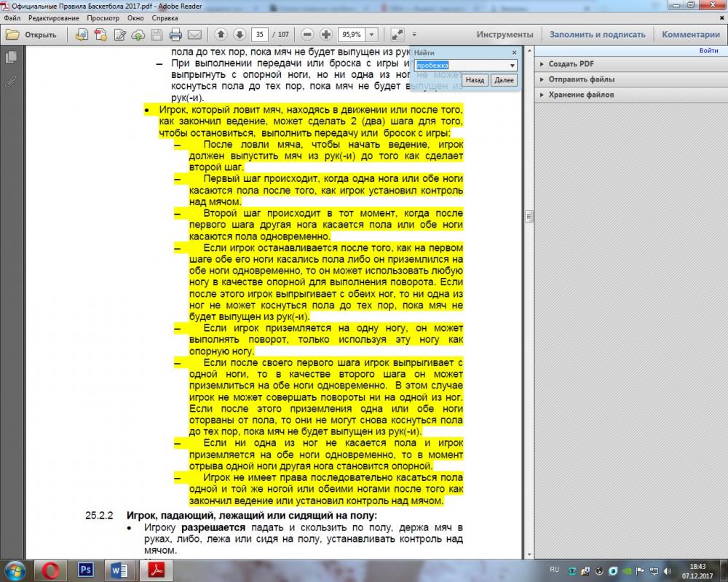Click the Открыть (Open) folder button
Viewport: 728px width, 582px height.
32,34
